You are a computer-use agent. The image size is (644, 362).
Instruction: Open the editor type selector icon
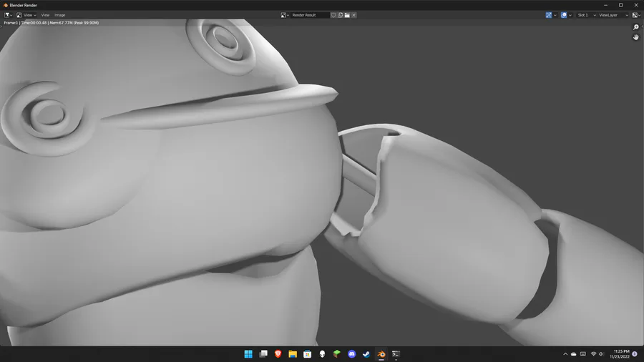(8, 15)
